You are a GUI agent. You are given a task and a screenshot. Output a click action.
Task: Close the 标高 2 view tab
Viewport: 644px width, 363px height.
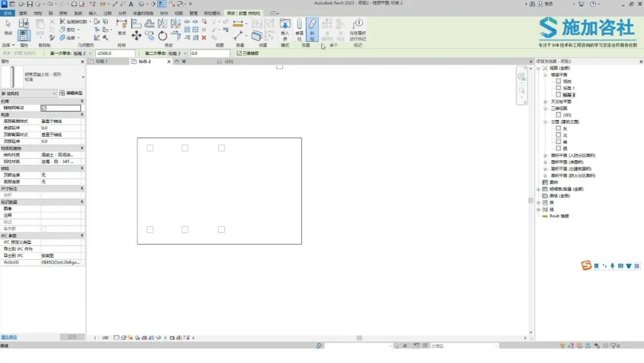pos(169,61)
